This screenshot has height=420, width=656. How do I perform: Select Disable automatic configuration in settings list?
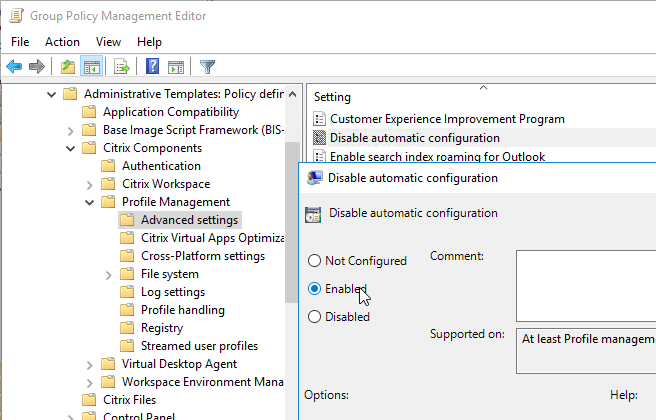[x=415, y=138]
